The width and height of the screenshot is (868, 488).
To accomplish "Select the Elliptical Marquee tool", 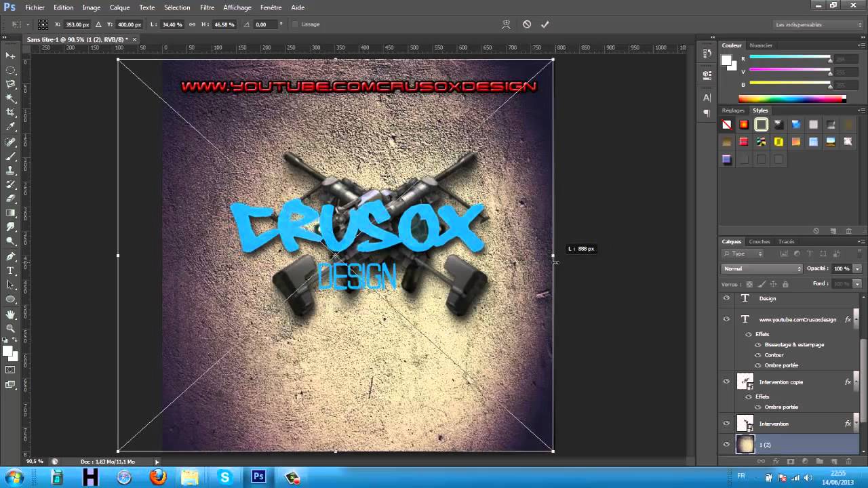I will [10, 70].
